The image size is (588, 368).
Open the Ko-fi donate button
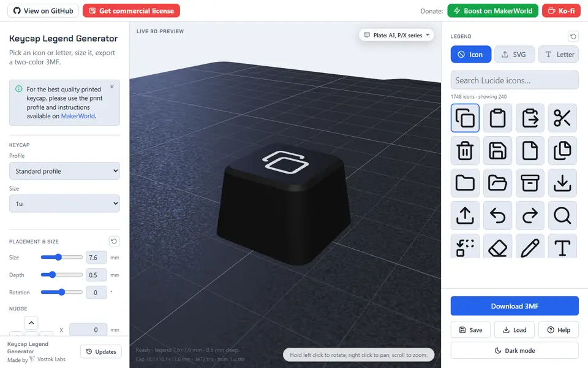(561, 10)
